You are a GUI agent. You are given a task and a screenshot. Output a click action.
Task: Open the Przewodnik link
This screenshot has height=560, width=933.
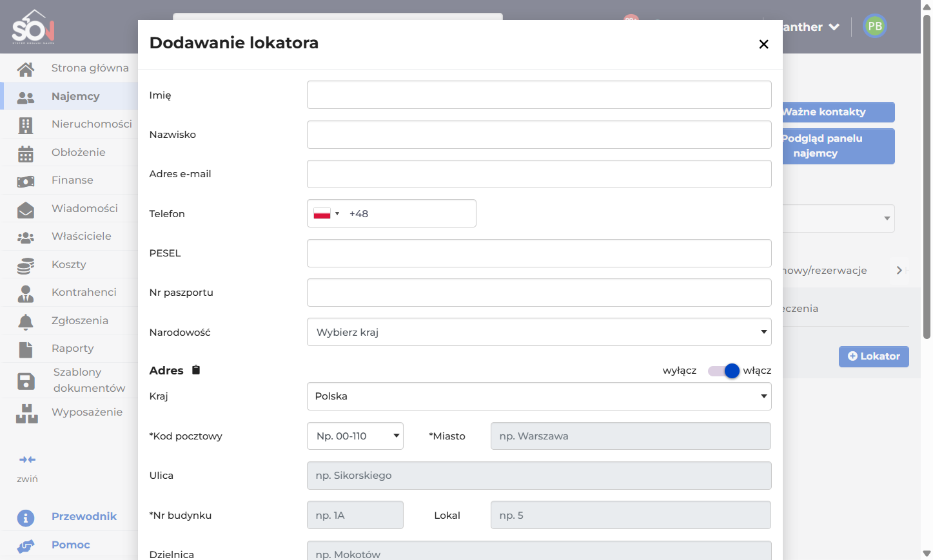(84, 517)
